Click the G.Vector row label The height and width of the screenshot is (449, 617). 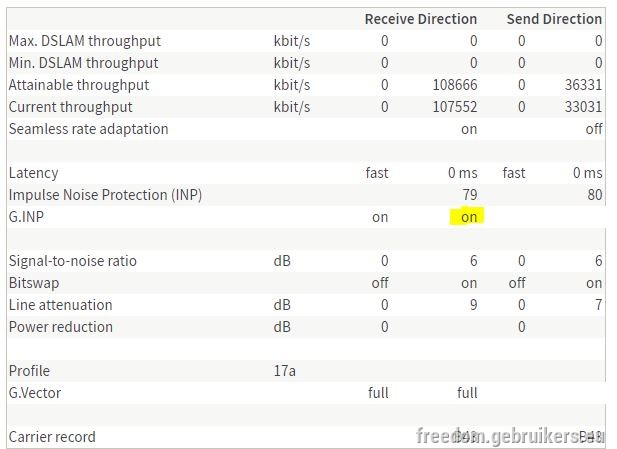[x=35, y=393]
